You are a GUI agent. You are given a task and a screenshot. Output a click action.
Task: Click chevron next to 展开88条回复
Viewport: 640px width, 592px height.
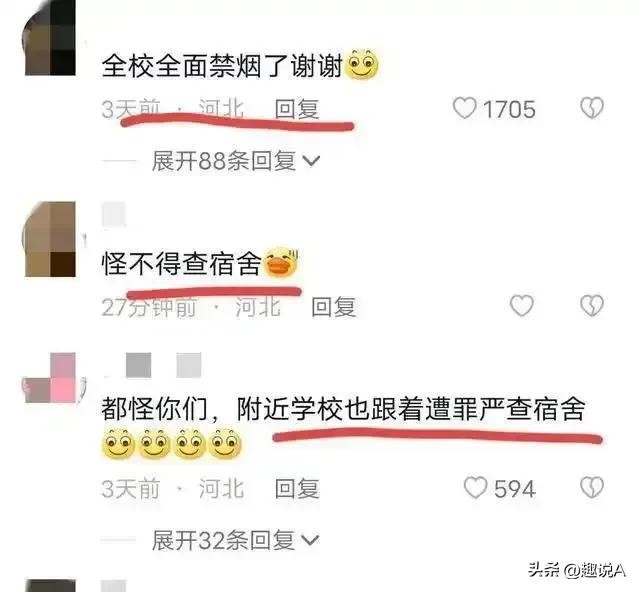click(311, 161)
